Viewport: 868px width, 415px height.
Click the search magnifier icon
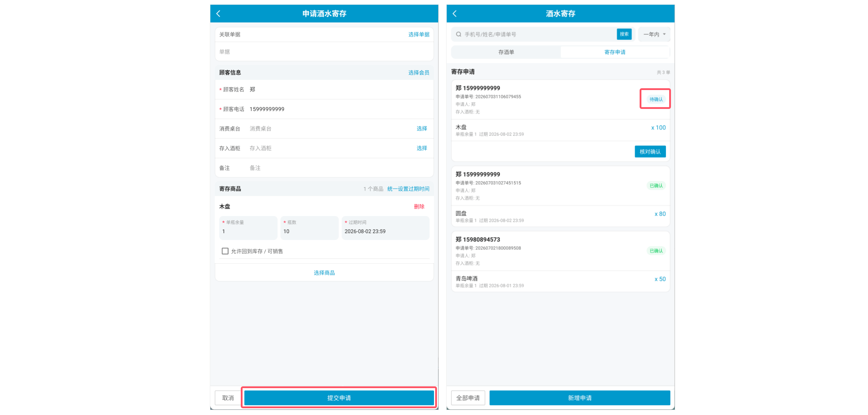[459, 34]
